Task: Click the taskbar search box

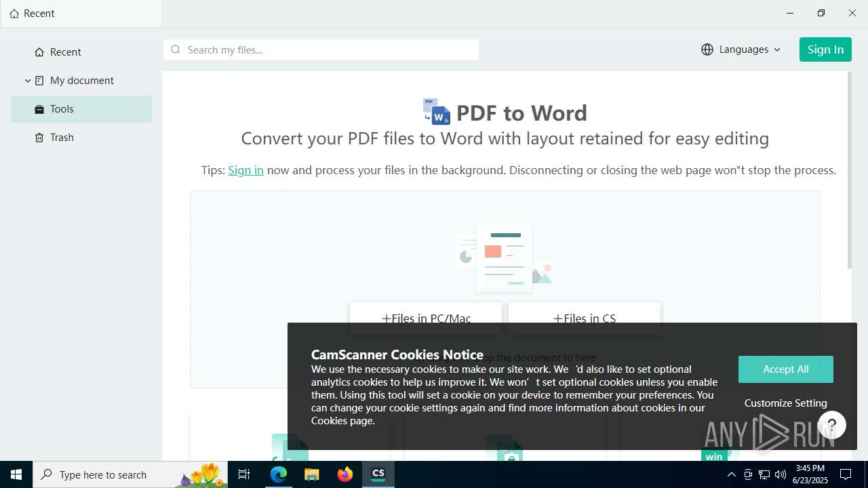Action: (x=131, y=474)
